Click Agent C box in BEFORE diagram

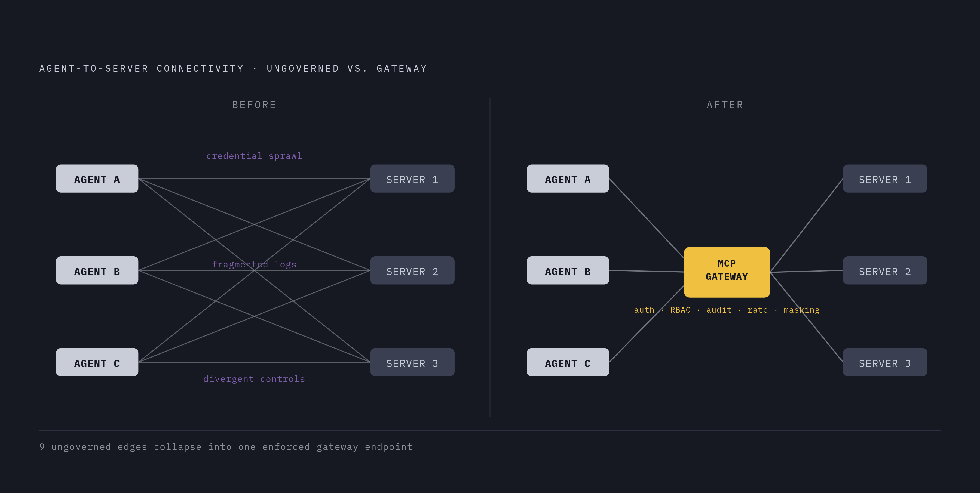pyautogui.click(x=97, y=363)
